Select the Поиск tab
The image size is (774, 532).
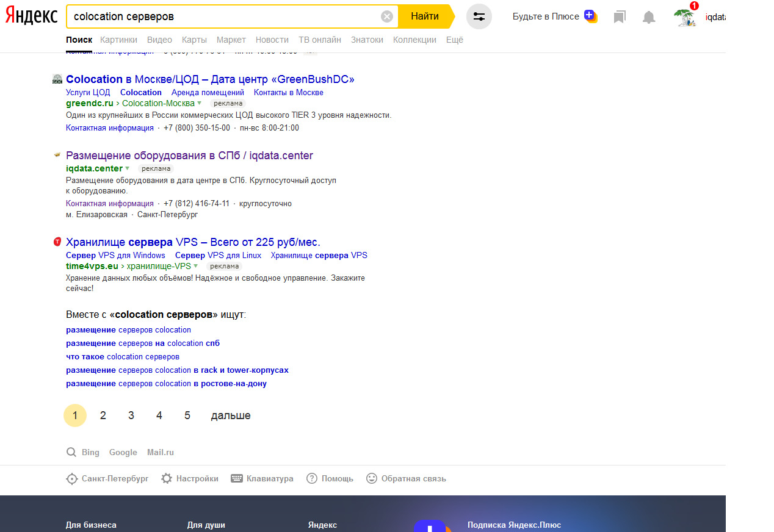(79, 40)
